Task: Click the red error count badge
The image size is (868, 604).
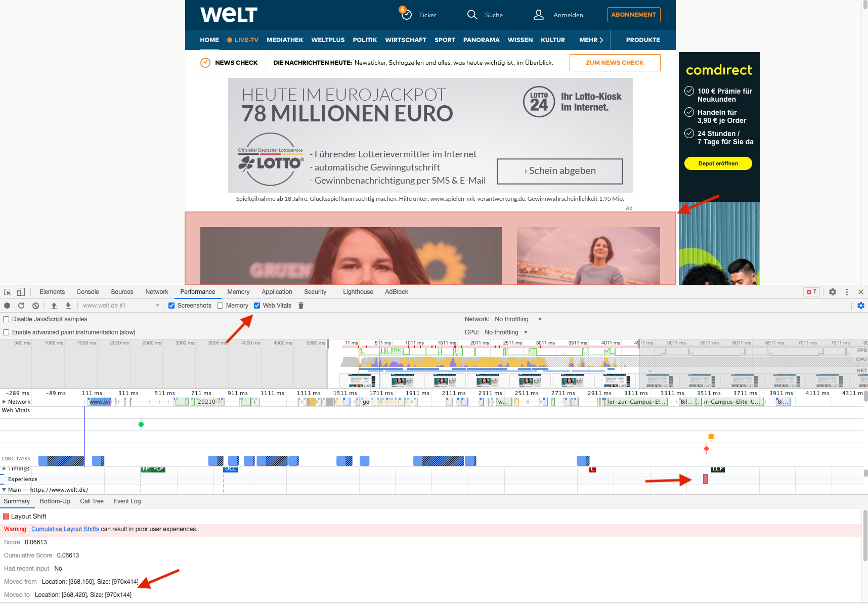Action: click(811, 292)
